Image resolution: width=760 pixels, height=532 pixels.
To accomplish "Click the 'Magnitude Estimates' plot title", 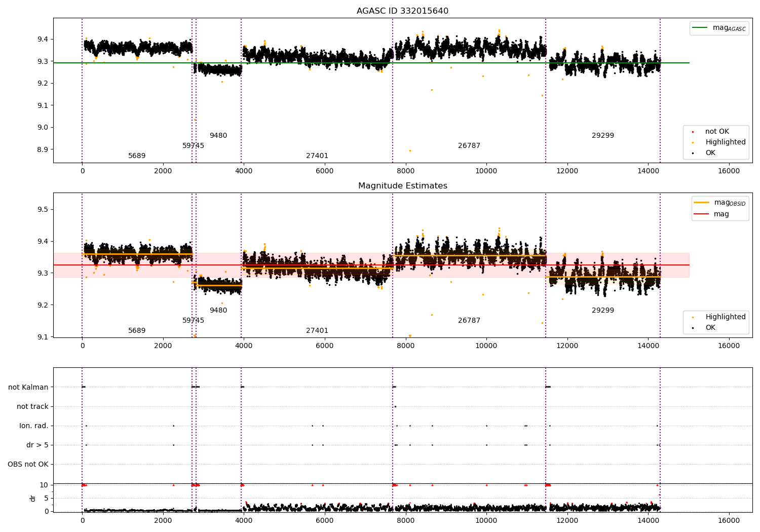I will [x=402, y=186].
